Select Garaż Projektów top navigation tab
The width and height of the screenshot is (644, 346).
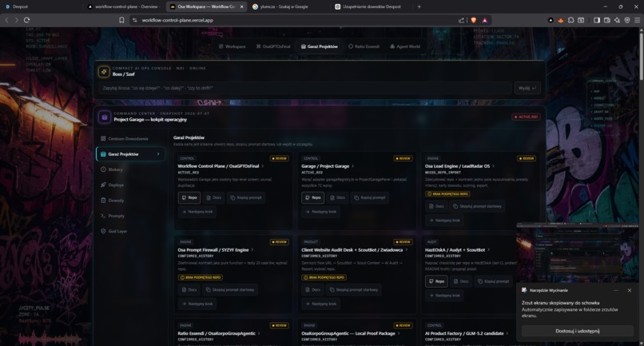[x=319, y=46]
